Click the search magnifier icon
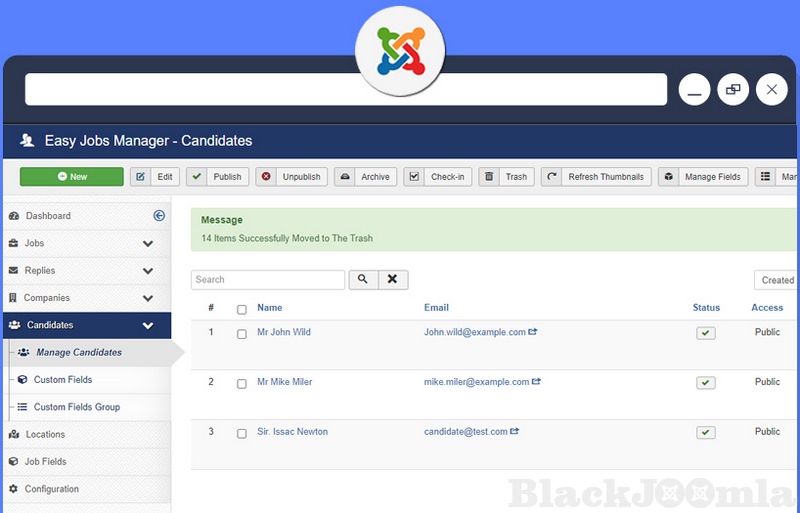 (362, 280)
